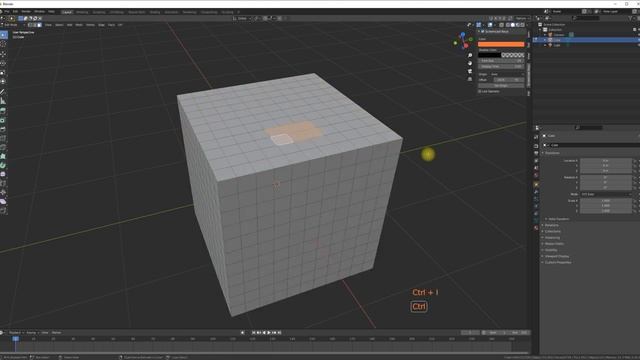Toggle perspective/orthographic view gizmo
Image resolution: width=640 pixels, height=360 pixels.
point(470,79)
